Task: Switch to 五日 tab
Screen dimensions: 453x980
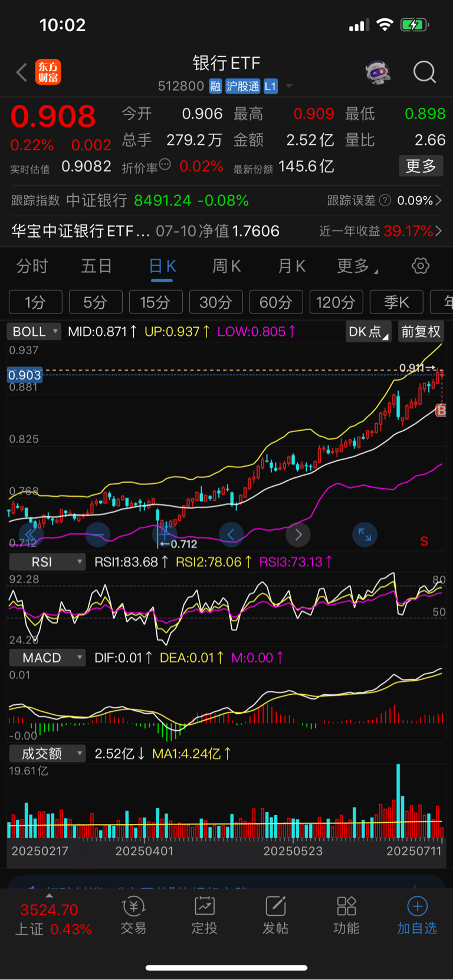Action: coord(96,266)
